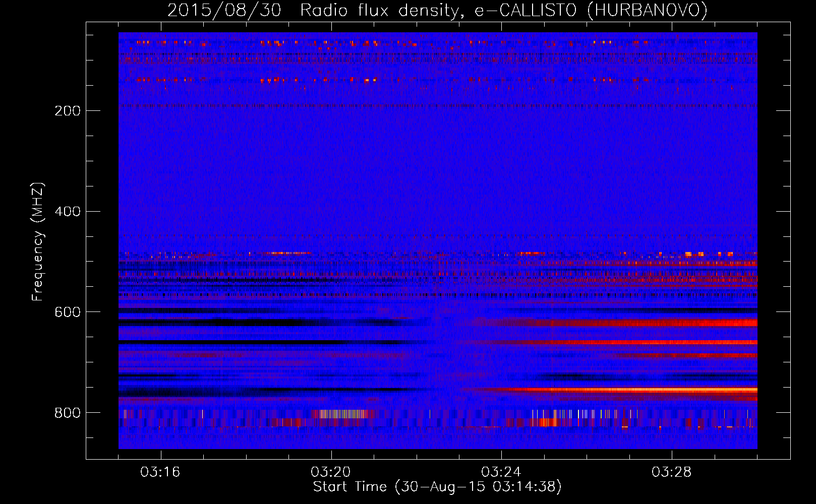816x504 pixels.
Task: Click the 03:20 time tick label
Action: pos(331,472)
